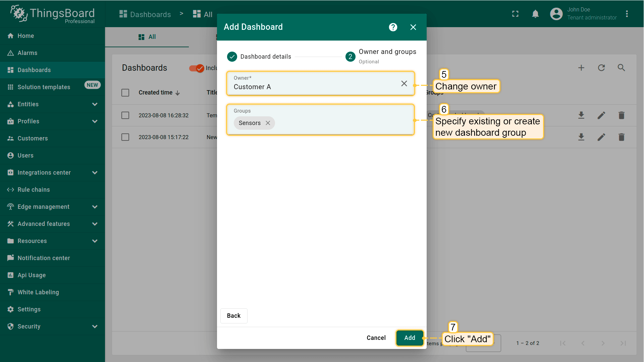Image resolution: width=644 pixels, height=362 pixels.
Task: Check the select-all header checkbox
Action: click(x=125, y=93)
